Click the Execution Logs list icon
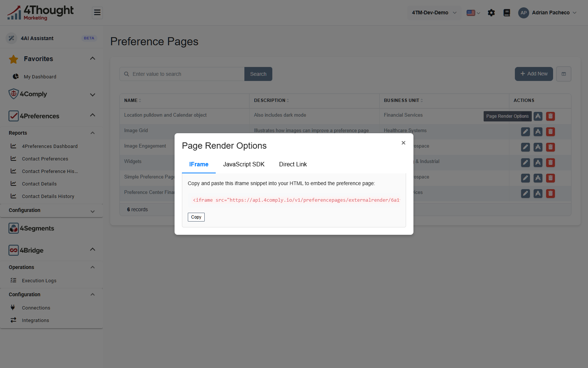 click(13, 280)
